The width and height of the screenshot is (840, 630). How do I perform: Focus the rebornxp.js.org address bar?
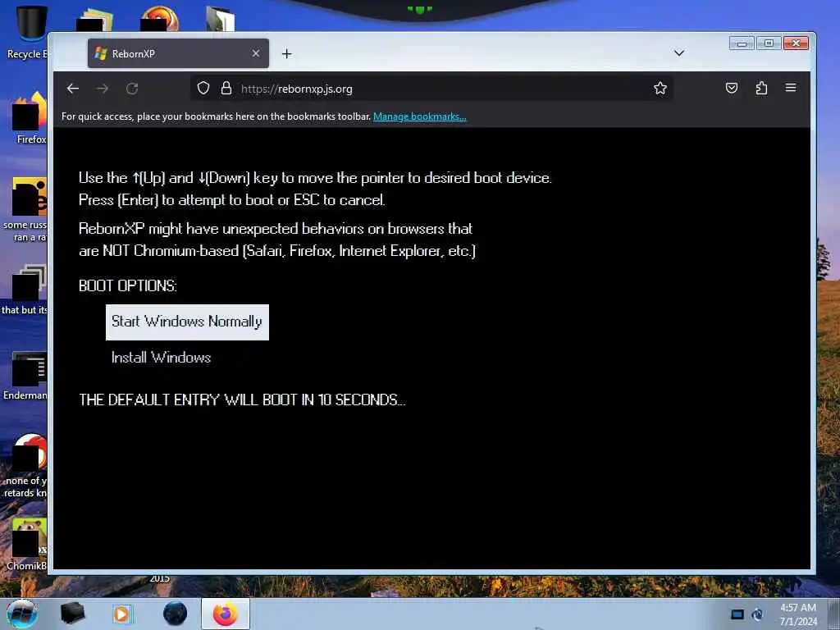tap(431, 89)
